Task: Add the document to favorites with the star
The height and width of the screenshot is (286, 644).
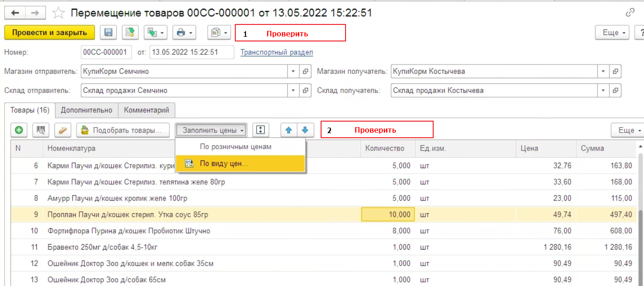Action: click(x=58, y=13)
